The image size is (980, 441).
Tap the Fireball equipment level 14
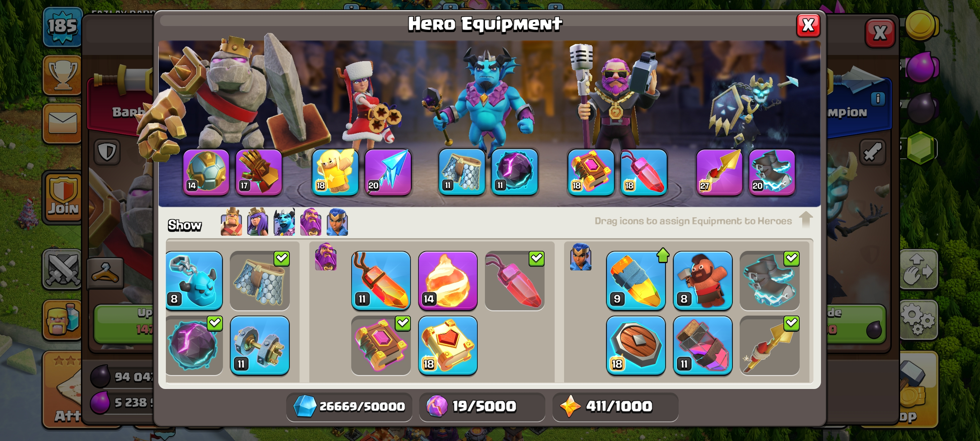point(447,281)
